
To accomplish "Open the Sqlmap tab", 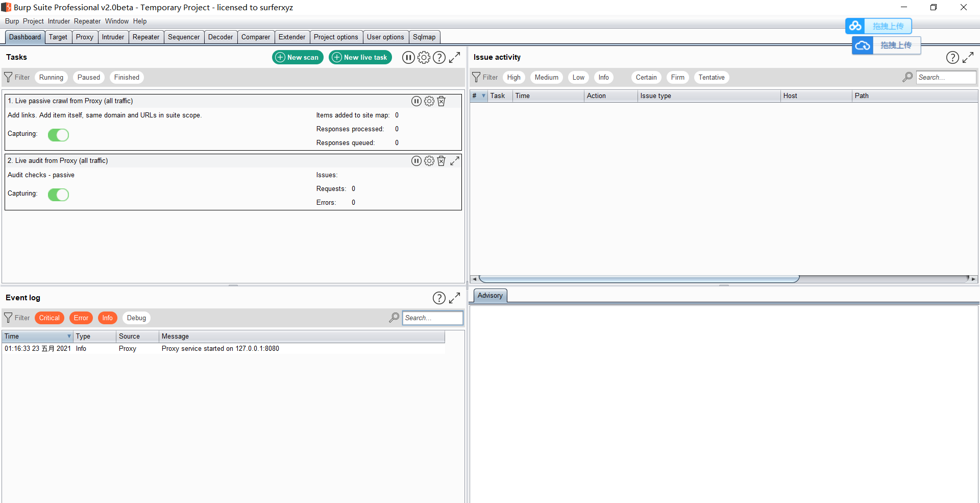I will tap(424, 37).
